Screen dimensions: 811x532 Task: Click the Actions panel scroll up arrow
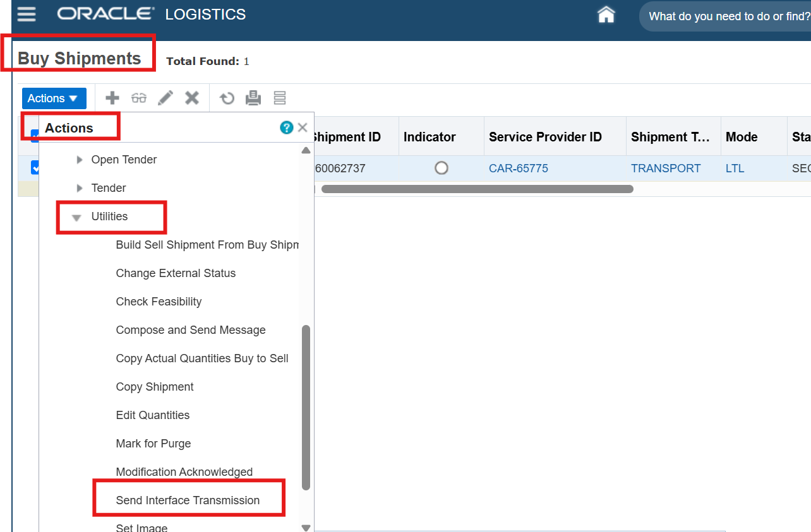[x=306, y=150]
